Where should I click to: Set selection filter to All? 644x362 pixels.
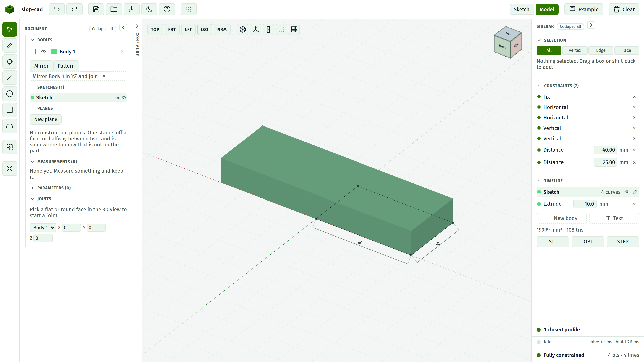[549, 50]
